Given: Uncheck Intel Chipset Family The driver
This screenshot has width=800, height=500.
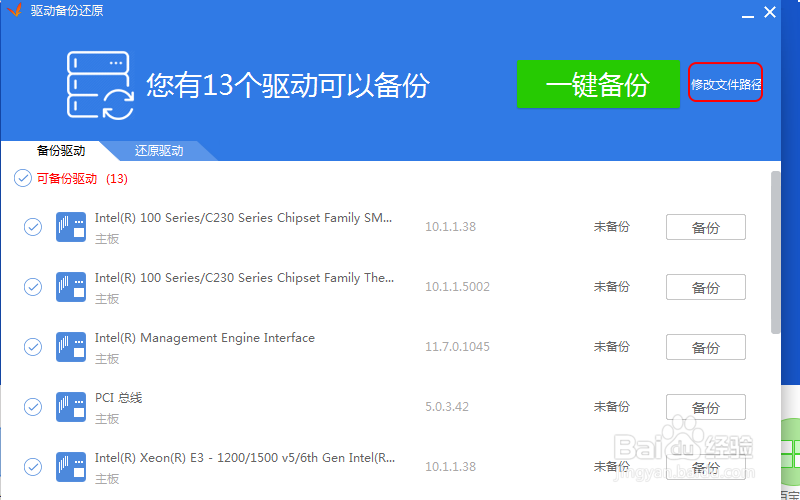Looking at the screenshot, I should coord(33,287).
